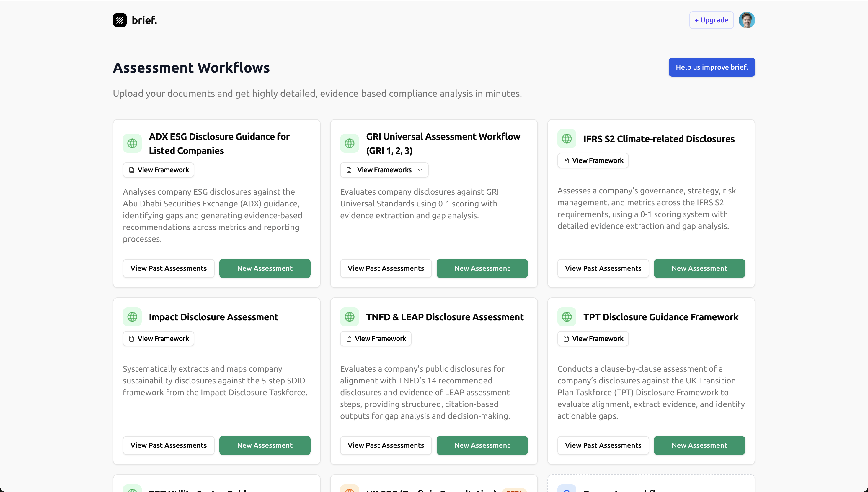This screenshot has width=868, height=492.
Task: Start New Assessment for IFRS S2 Disclosures
Action: coord(699,268)
